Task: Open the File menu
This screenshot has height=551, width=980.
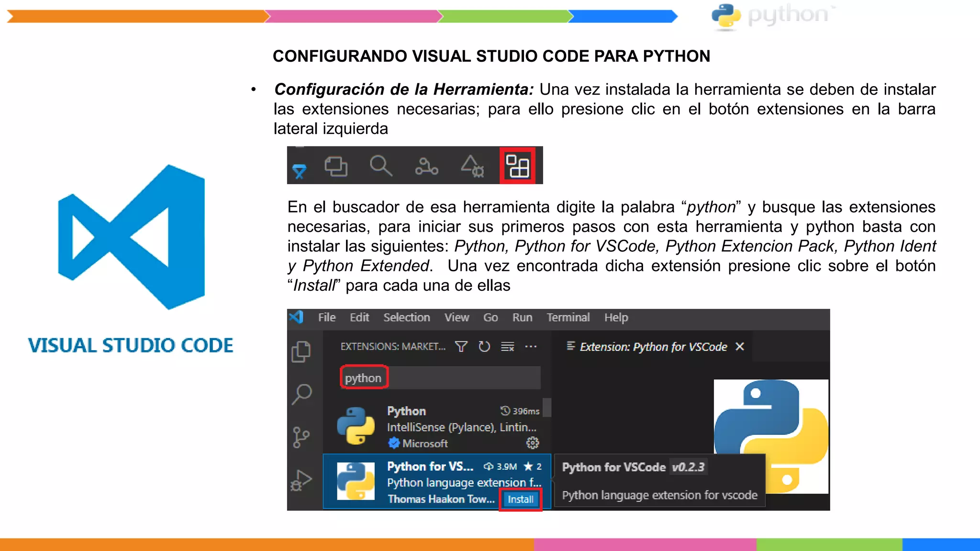Action: point(327,318)
